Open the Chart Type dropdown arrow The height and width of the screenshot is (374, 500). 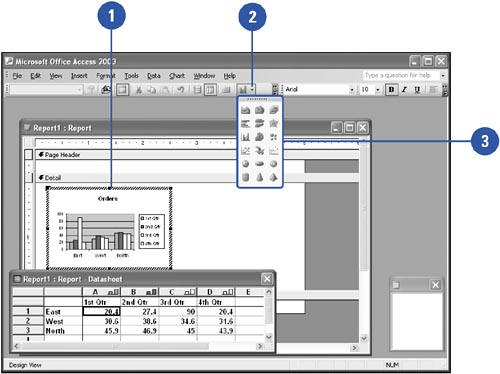(252, 89)
